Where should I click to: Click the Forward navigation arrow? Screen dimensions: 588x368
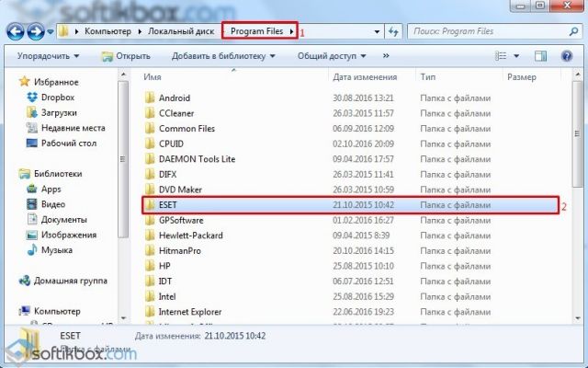(x=37, y=31)
